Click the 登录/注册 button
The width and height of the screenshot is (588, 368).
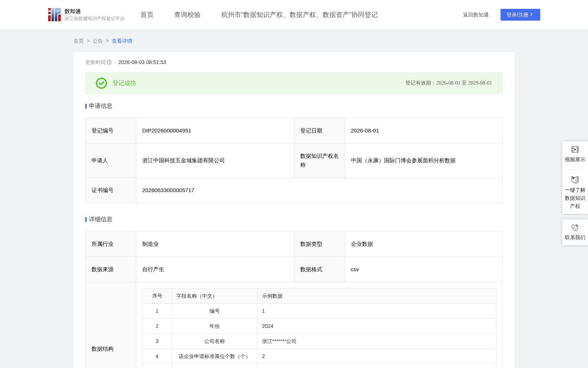point(520,15)
